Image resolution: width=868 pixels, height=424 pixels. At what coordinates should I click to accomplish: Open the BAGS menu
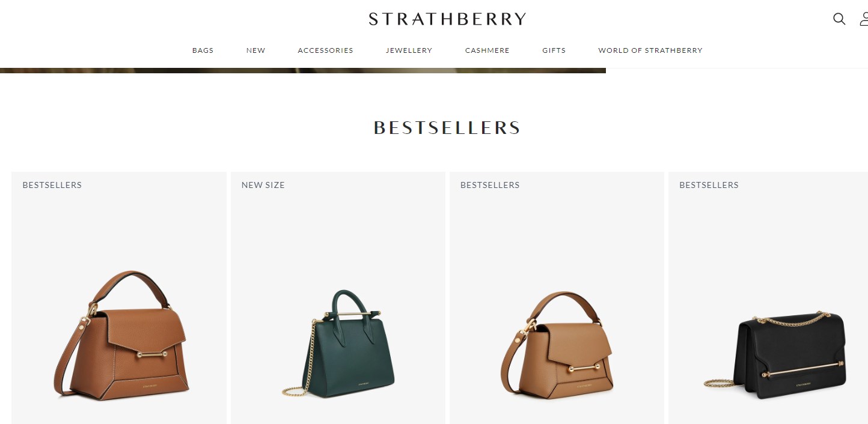click(203, 50)
